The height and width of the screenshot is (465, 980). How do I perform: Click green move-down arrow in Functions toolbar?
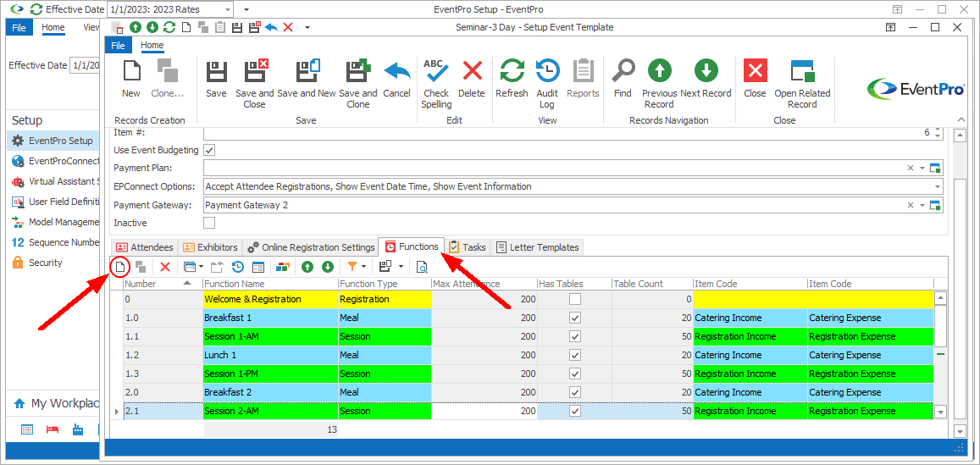pyautogui.click(x=328, y=267)
